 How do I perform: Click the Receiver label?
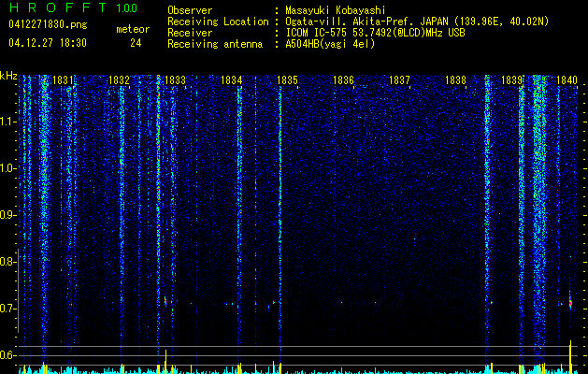(190, 33)
